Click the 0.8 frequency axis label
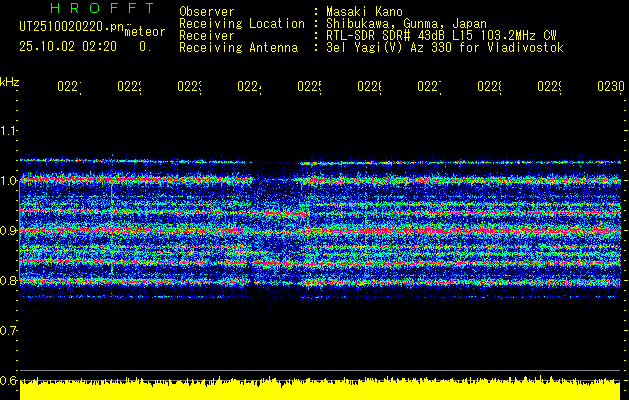629x400 pixels. coord(8,280)
